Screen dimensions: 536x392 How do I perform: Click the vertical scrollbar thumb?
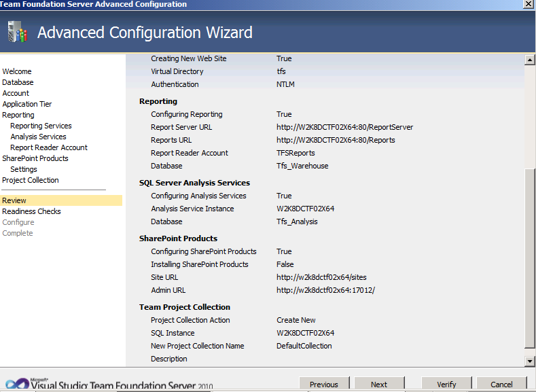tap(529, 259)
